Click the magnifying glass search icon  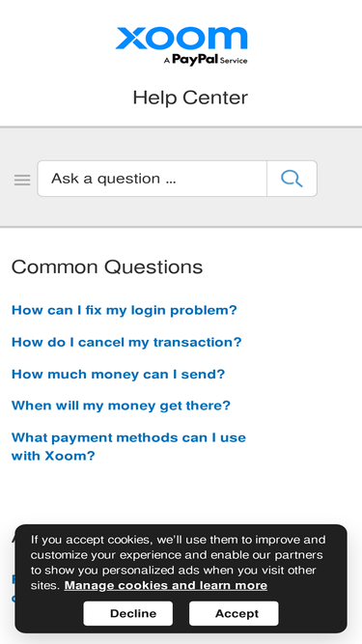tap(292, 179)
